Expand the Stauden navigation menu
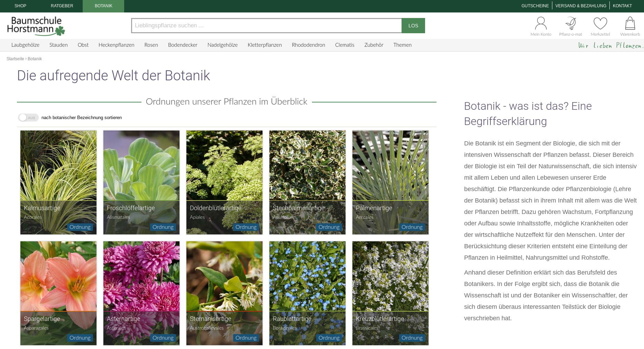 pyautogui.click(x=58, y=45)
